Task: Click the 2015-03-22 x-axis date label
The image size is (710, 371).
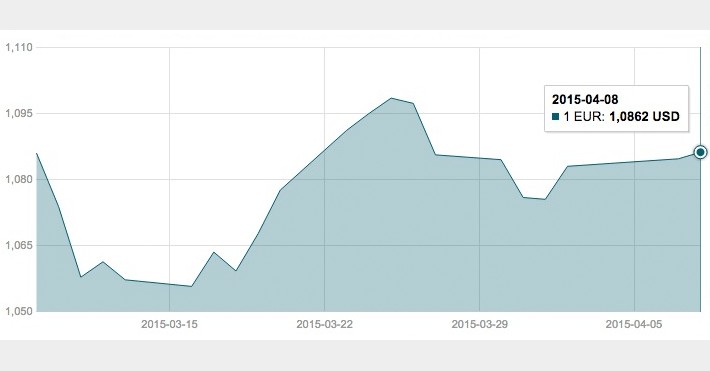Action: click(325, 324)
